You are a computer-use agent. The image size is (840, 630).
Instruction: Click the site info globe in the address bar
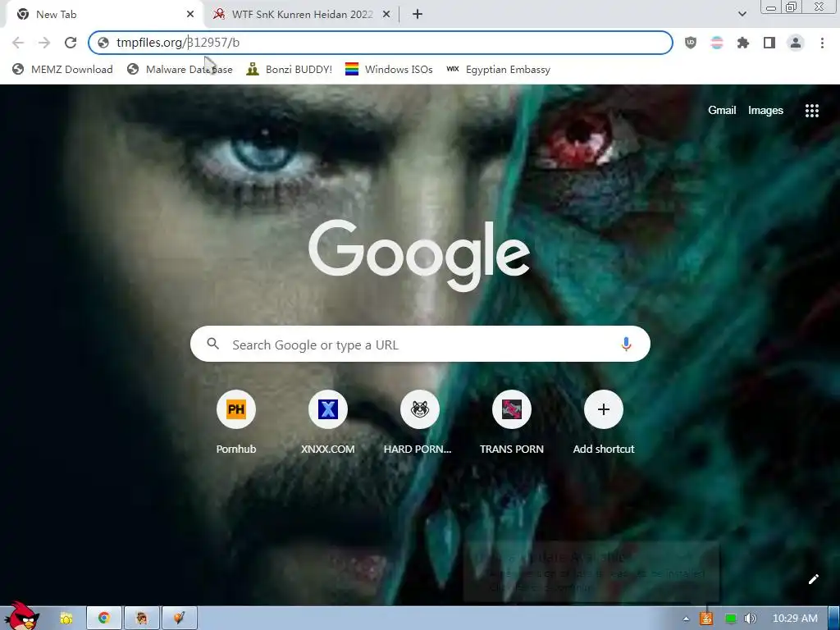(x=103, y=43)
